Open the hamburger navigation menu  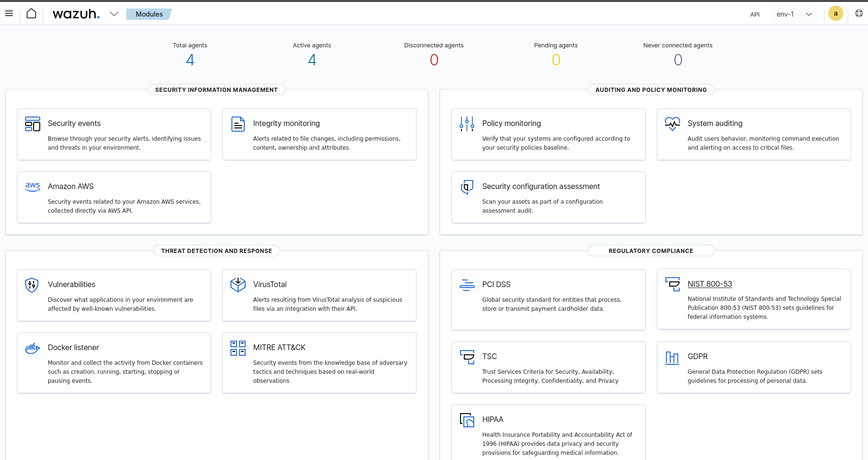9,13
